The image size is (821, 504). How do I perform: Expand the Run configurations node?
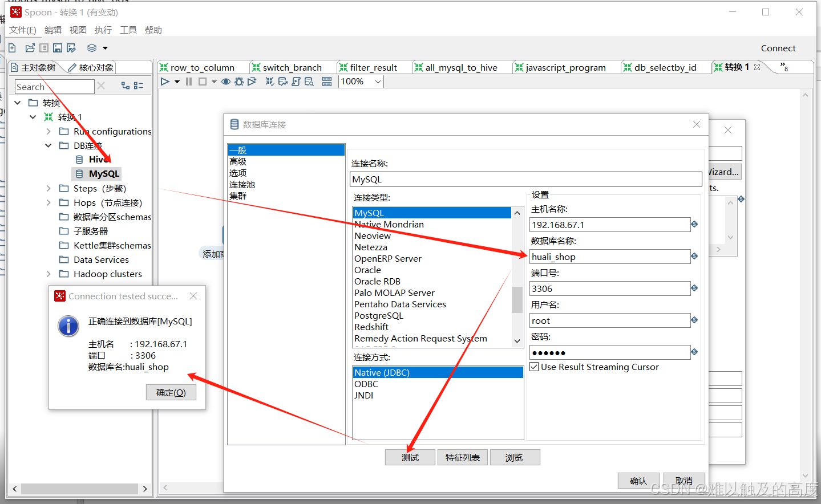pyautogui.click(x=48, y=131)
